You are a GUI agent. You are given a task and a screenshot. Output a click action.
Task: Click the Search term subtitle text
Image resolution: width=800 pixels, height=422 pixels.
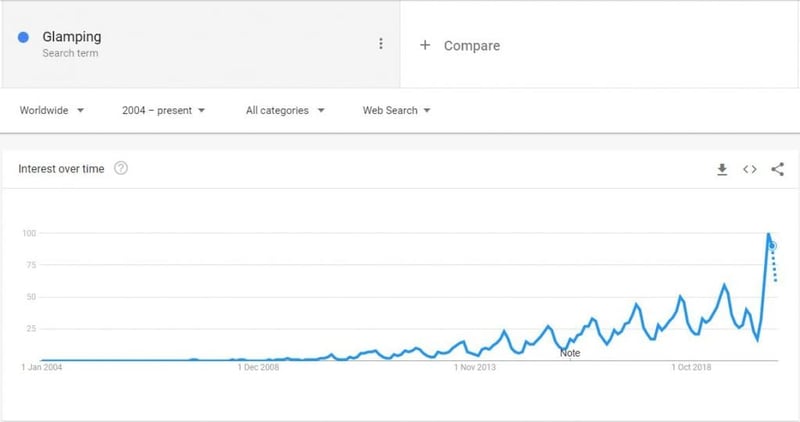pyautogui.click(x=70, y=53)
